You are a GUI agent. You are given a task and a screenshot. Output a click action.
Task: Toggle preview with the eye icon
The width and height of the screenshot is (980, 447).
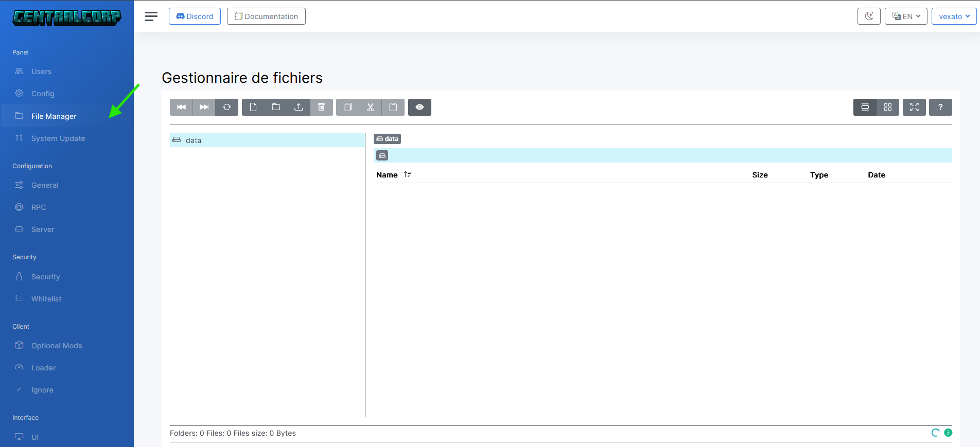click(x=419, y=107)
